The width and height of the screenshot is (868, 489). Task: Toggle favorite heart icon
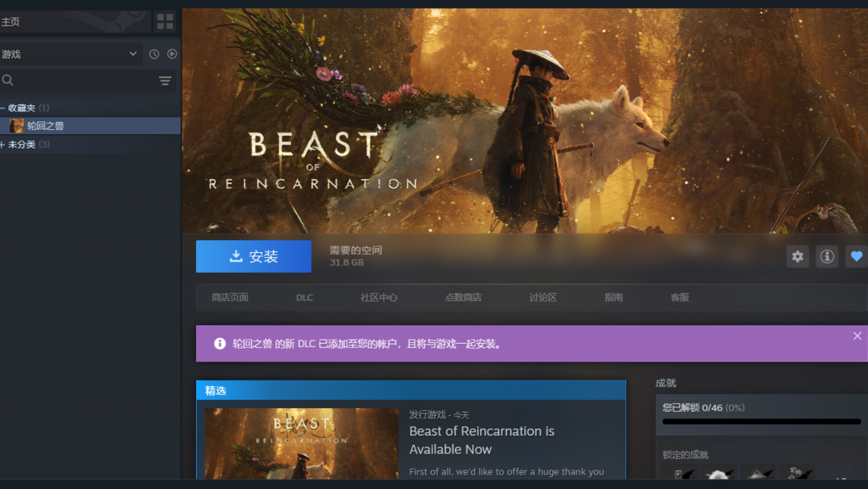(857, 256)
